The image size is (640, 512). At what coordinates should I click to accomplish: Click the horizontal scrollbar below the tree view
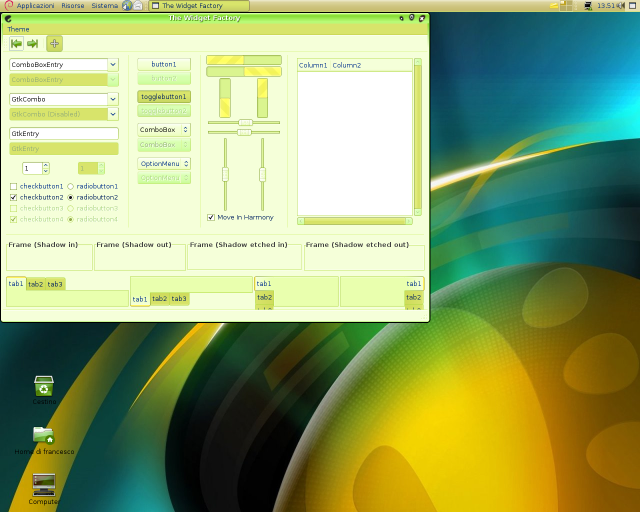click(355, 221)
